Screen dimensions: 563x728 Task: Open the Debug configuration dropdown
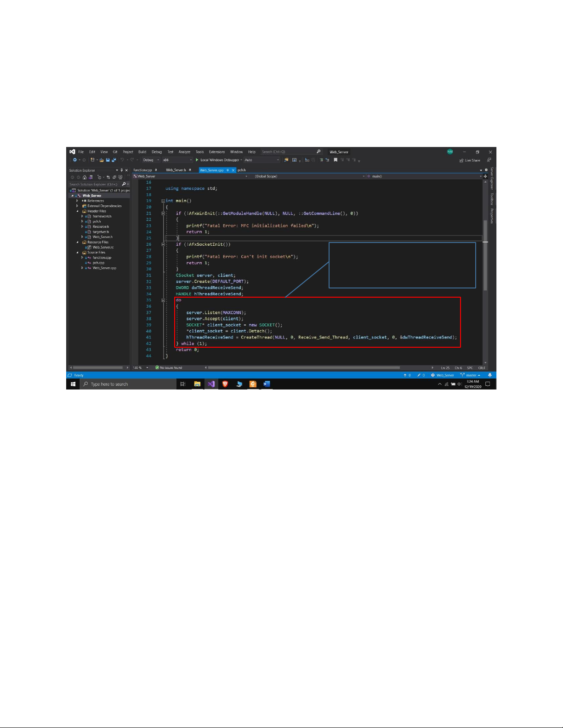151,160
